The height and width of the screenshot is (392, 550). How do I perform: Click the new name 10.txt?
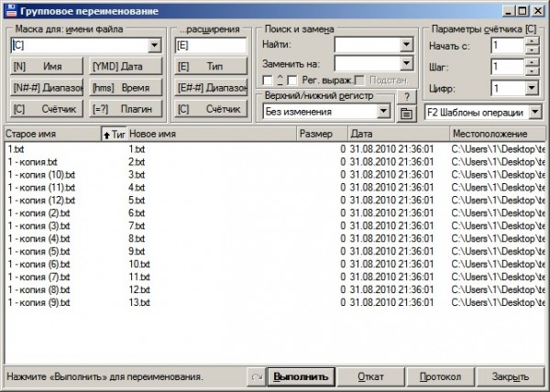pos(139,265)
